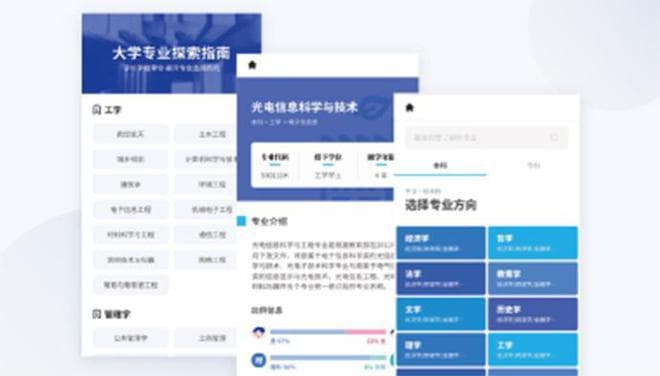Viewport: 660px width, 376px height.
Task: Open 公共管理学 chip under 管理学
Action: 130,338
